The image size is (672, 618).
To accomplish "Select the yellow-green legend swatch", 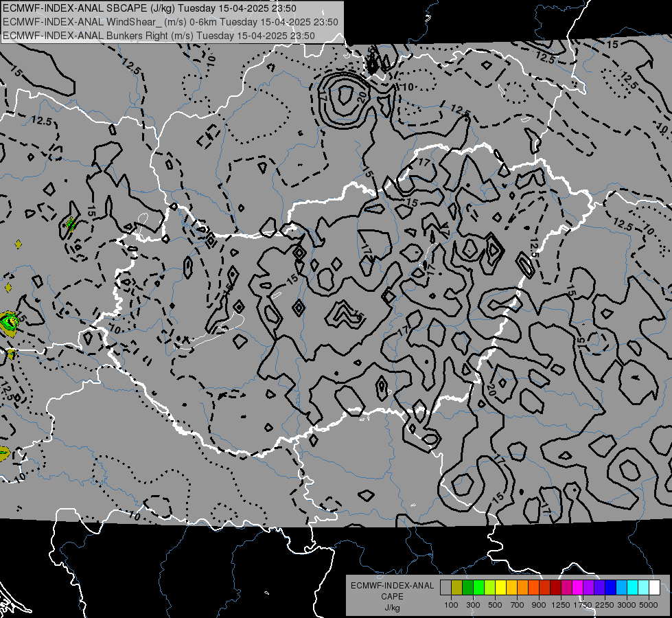I will pyautogui.click(x=489, y=588).
